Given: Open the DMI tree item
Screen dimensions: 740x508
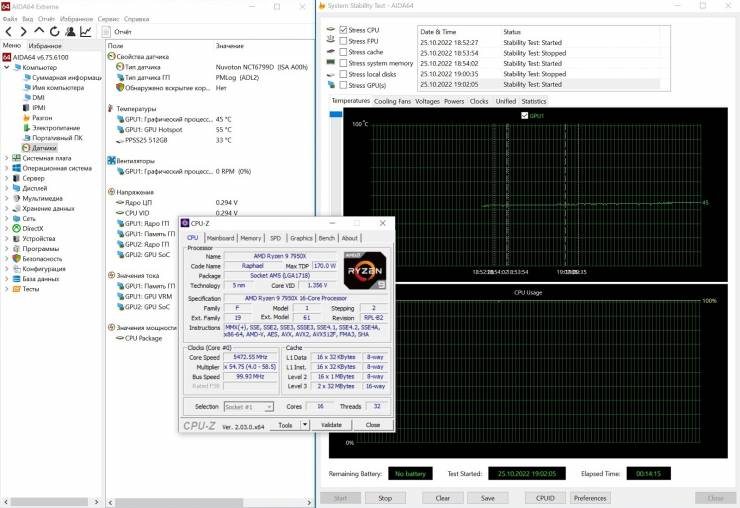Looking at the screenshot, I should (34, 98).
